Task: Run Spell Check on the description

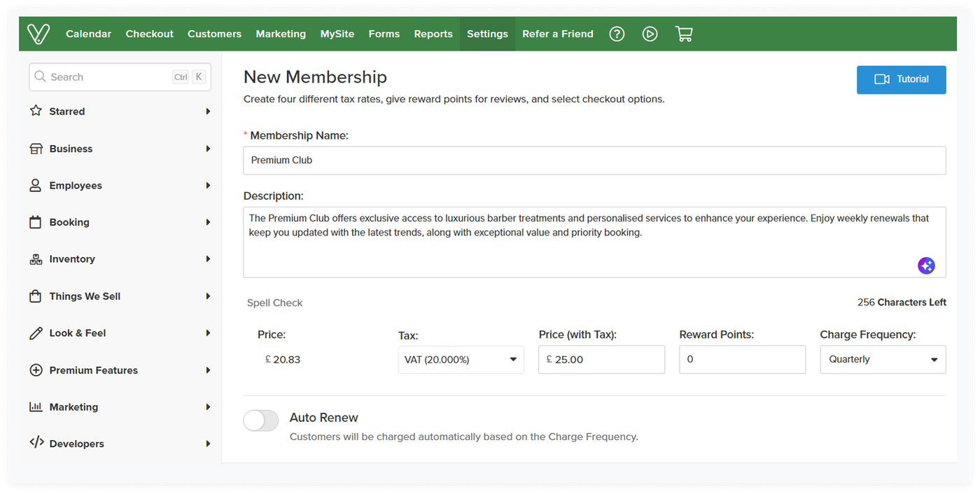Action: [274, 302]
